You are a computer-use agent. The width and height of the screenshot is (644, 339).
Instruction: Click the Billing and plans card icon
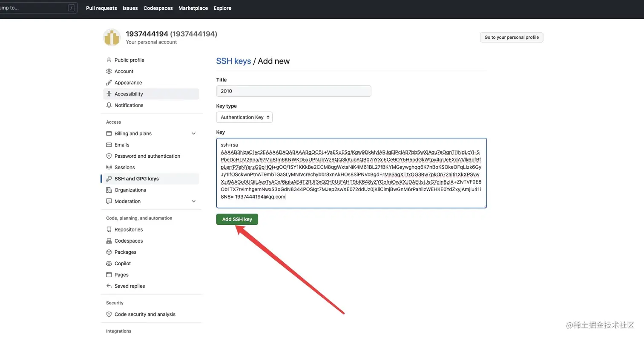tap(109, 133)
